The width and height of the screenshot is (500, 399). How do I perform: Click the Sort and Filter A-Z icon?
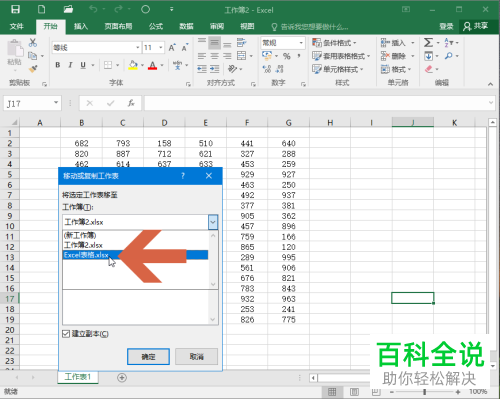[x=448, y=43]
